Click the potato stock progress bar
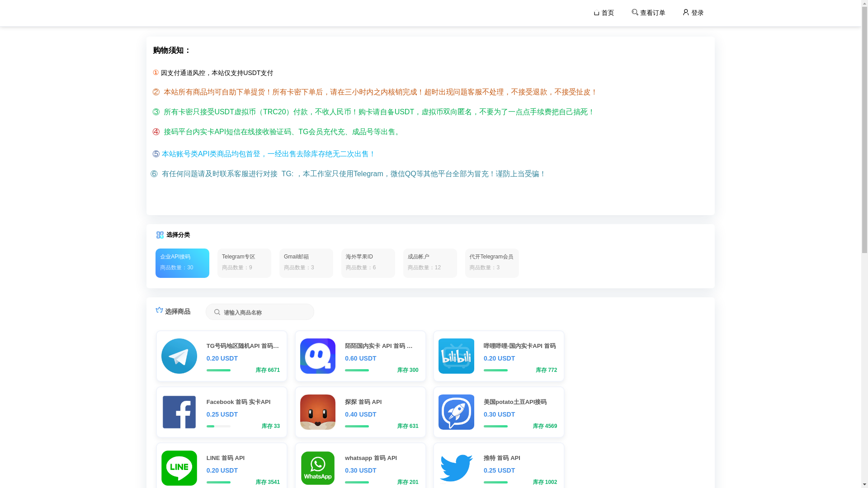Image resolution: width=868 pixels, height=488 pixels. coord(495,426)
